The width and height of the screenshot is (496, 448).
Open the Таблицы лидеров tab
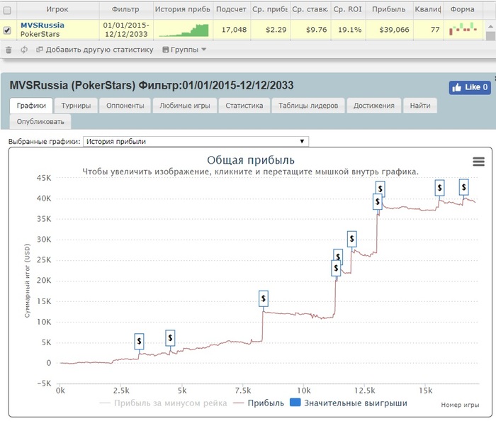(x=308, y=106)
